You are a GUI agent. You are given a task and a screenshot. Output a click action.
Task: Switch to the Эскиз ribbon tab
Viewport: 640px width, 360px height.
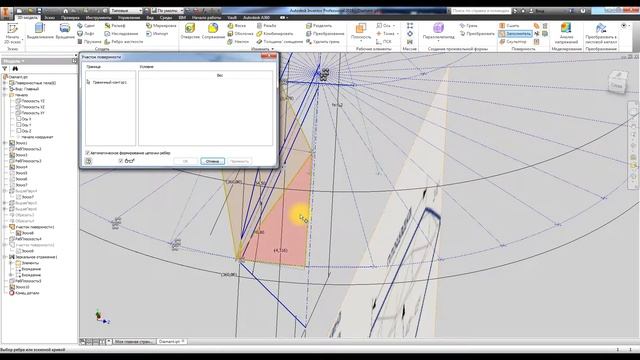49,18
